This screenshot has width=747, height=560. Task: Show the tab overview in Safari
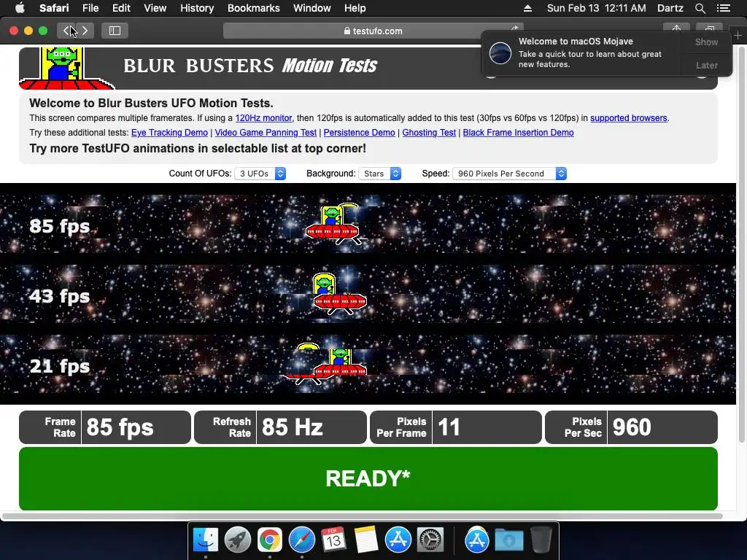point(709,29)
